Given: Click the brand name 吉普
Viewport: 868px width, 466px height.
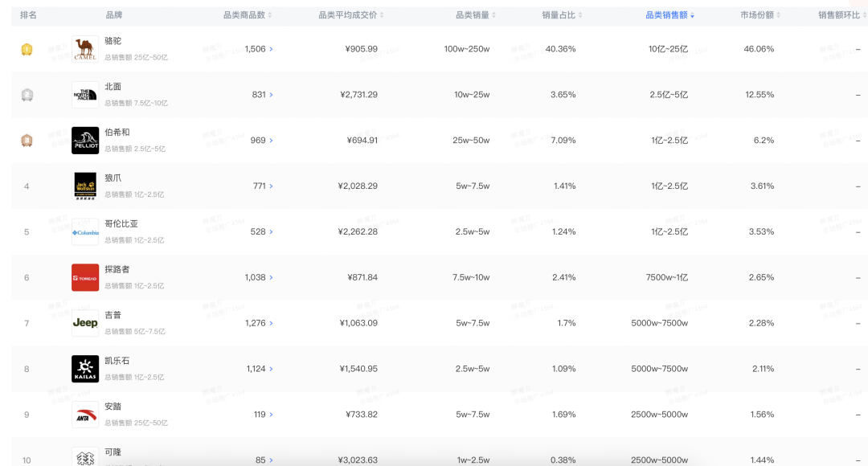Looking at the screenshot, I should click(113, 315).
